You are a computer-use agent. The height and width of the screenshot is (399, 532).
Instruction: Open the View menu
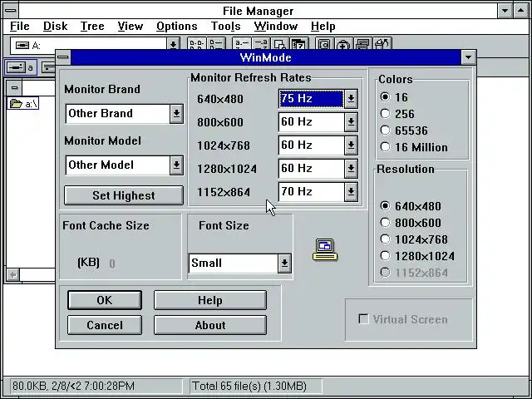[x=131, y=26]
